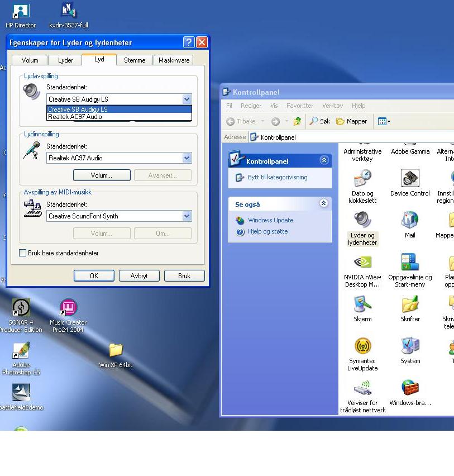Click the Adresse field in Kontrollpanel
454x476 pixels.
[351, 137]
